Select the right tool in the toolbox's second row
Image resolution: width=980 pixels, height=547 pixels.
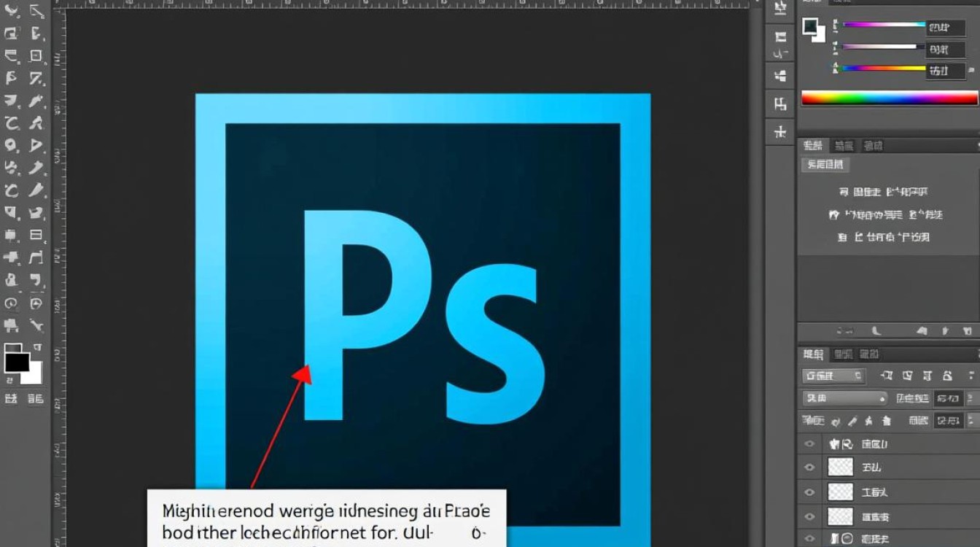point(36,33)
